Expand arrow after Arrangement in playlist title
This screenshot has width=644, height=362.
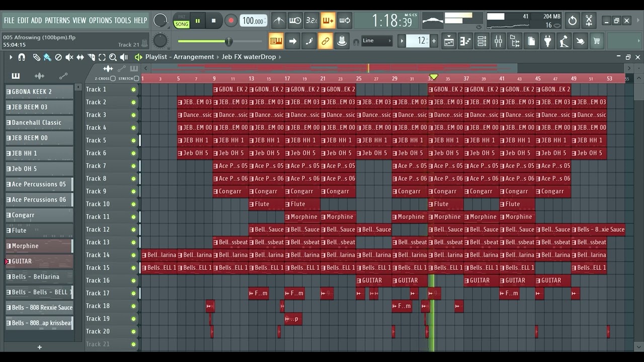(218, 57)
